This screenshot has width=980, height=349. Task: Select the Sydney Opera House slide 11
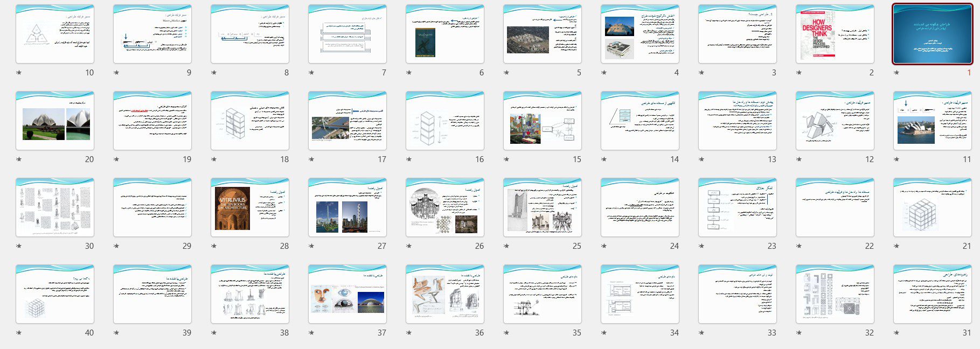[932, 121]
